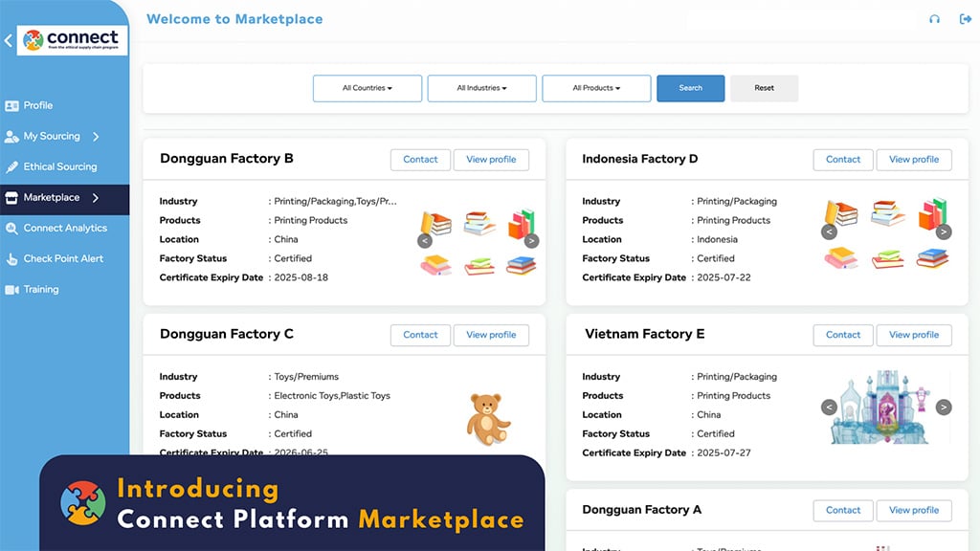Click expiry date 2025-08-18
980x551 pixels.
301,277
